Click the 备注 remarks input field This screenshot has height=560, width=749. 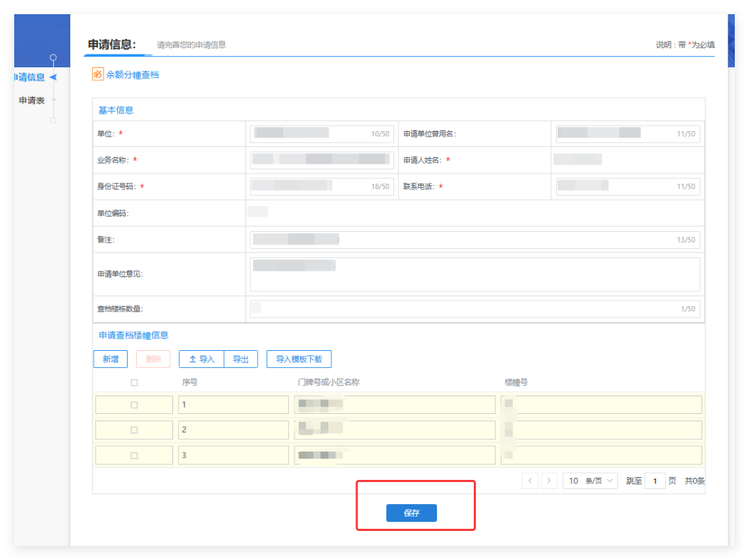click(475, 240)
